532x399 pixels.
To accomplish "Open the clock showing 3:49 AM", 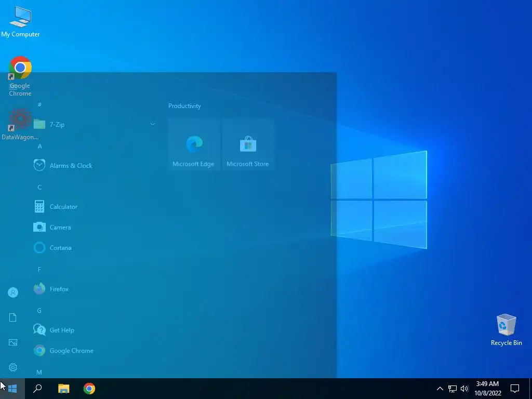I will point(487,389).
